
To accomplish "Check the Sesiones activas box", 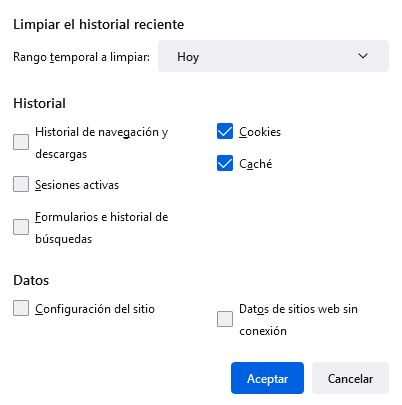I will point(21,184).
